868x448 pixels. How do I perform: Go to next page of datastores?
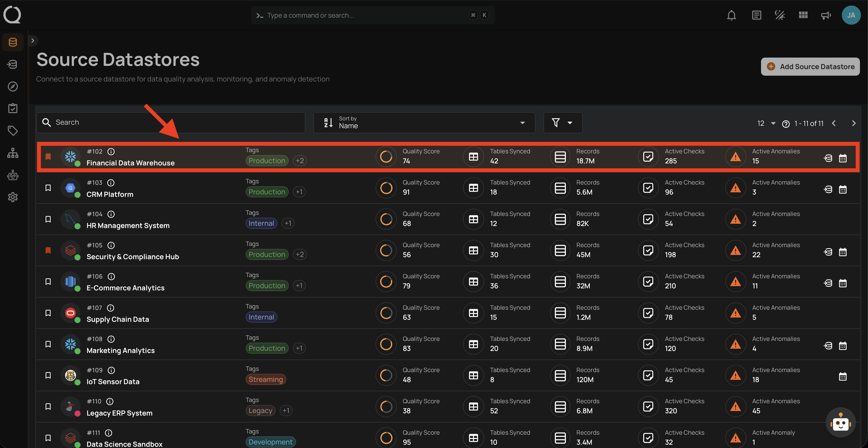pyautogui.click(x=853, y=123)
